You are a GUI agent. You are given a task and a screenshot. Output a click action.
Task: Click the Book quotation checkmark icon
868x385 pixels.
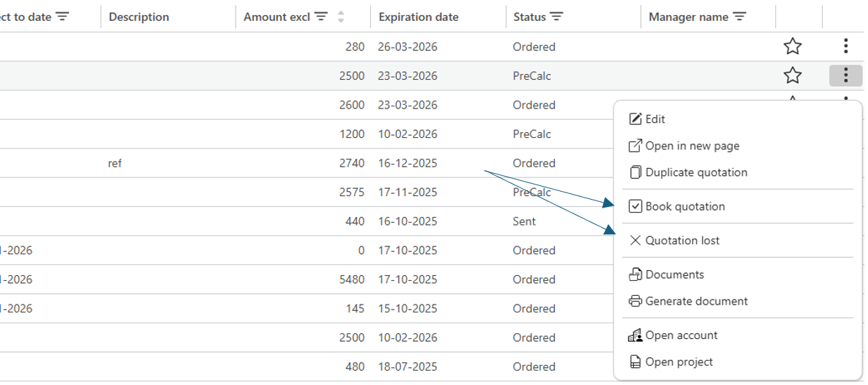coord(635,206)
